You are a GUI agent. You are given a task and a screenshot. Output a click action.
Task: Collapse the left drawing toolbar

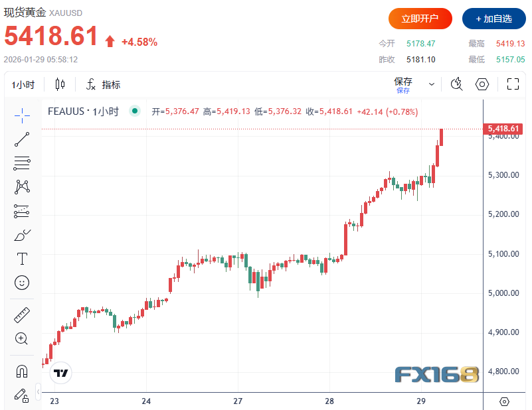coord(39,391)
